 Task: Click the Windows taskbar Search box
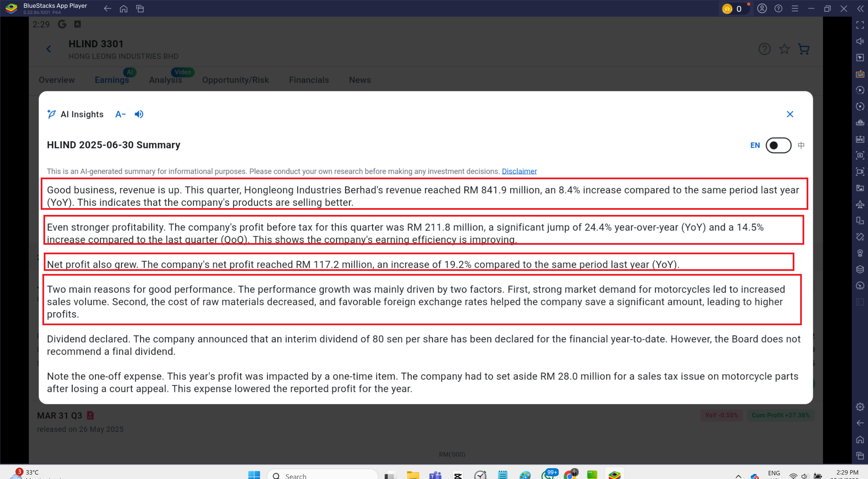click(322, 476)
